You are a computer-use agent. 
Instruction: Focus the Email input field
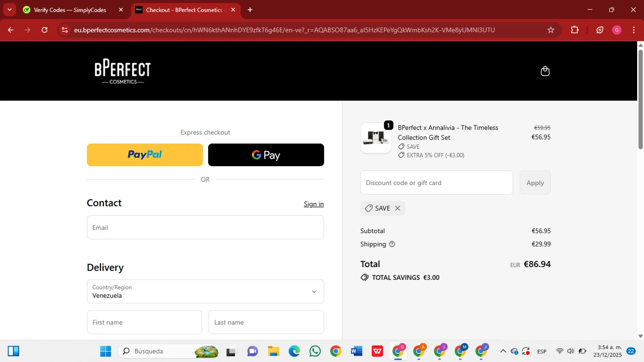(205, 227)
